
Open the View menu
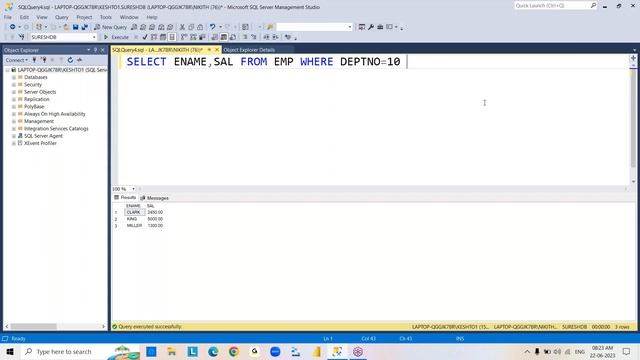42,17
